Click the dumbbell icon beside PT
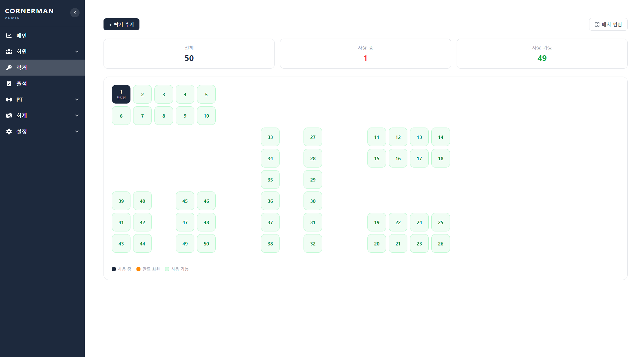 tap(9, 100)
